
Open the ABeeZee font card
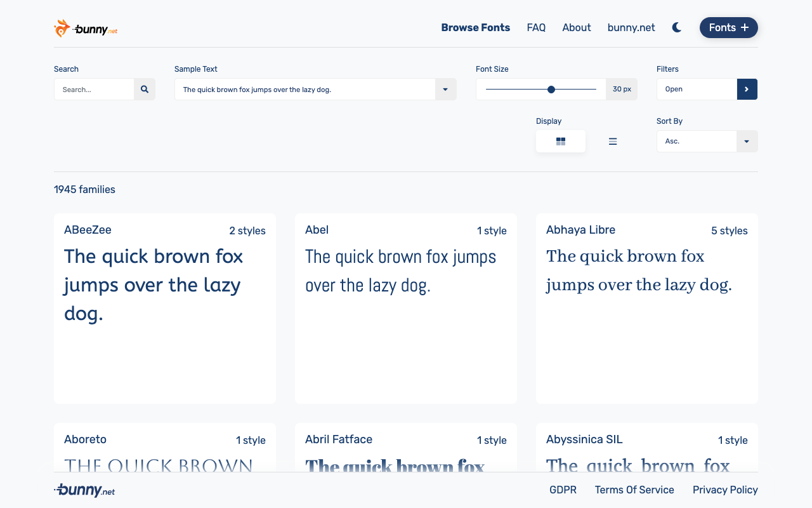click(165, 309)
